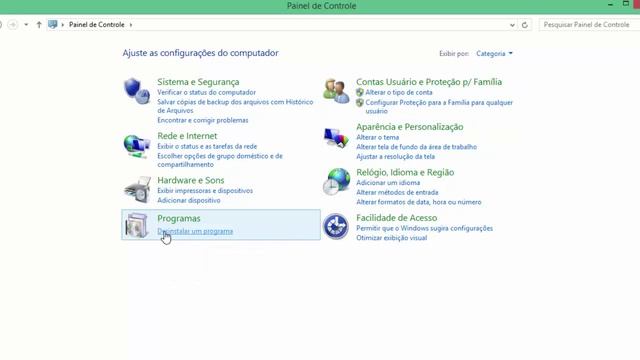Screen dimensions: 640x360
Task: Click the Facilidade de Acesso icon
Action: click(x=336, y=226)
